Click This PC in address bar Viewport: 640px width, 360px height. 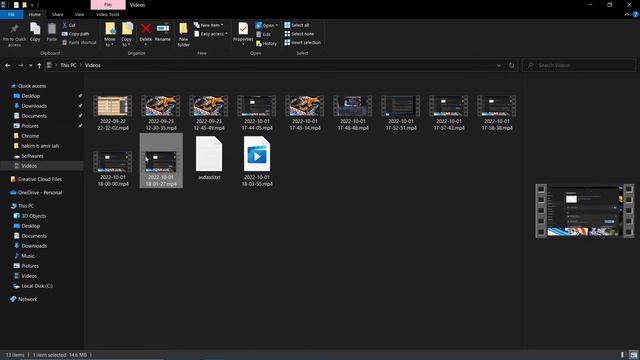point(68,65)
